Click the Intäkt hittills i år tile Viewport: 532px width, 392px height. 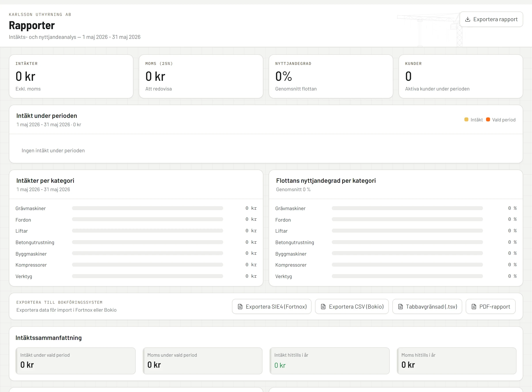pos(330,361)
